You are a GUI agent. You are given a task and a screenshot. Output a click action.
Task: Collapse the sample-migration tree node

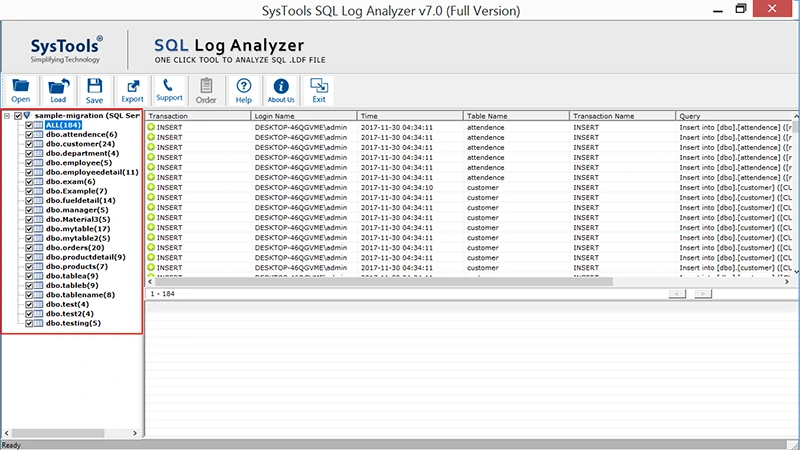7,116
